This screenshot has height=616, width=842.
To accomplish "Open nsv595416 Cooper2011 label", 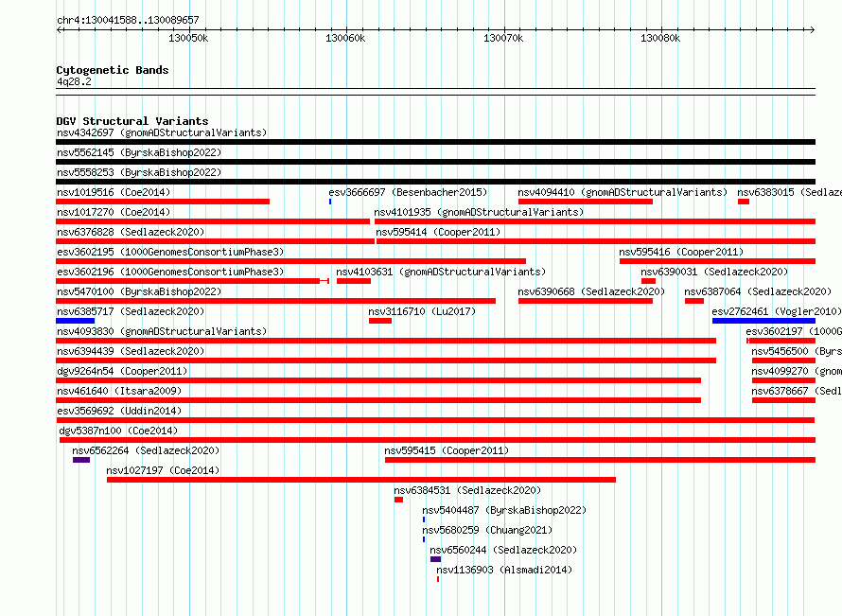I will [x=681, y=252].
